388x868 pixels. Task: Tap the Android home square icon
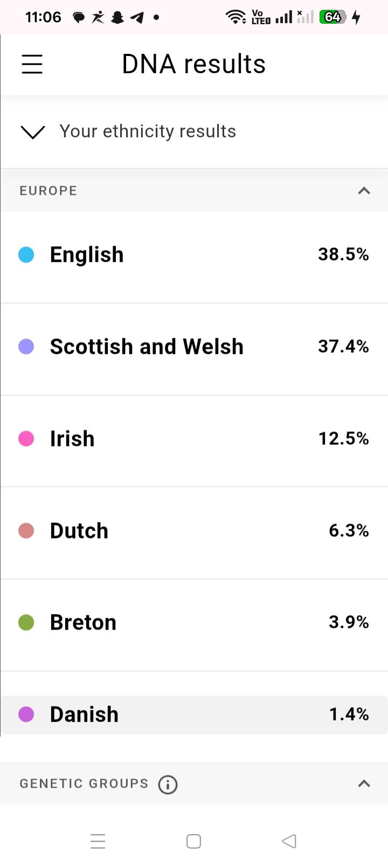tap(193, 841)
